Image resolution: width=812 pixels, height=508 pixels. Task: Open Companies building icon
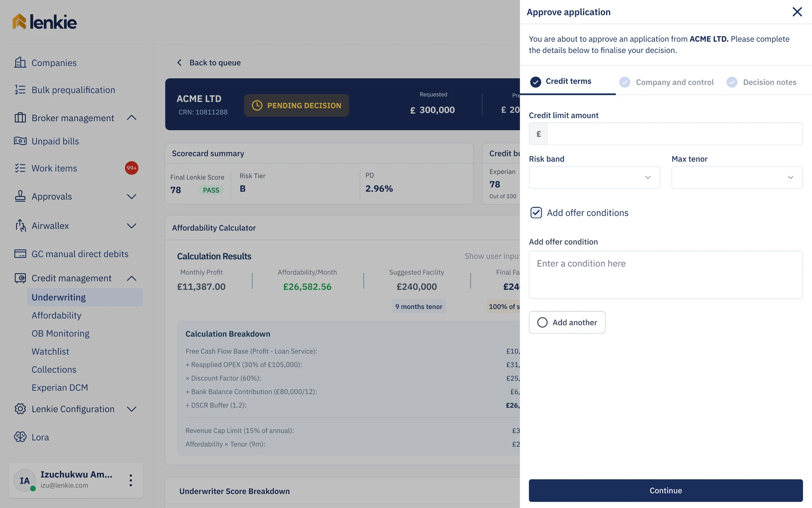point(20,63)
